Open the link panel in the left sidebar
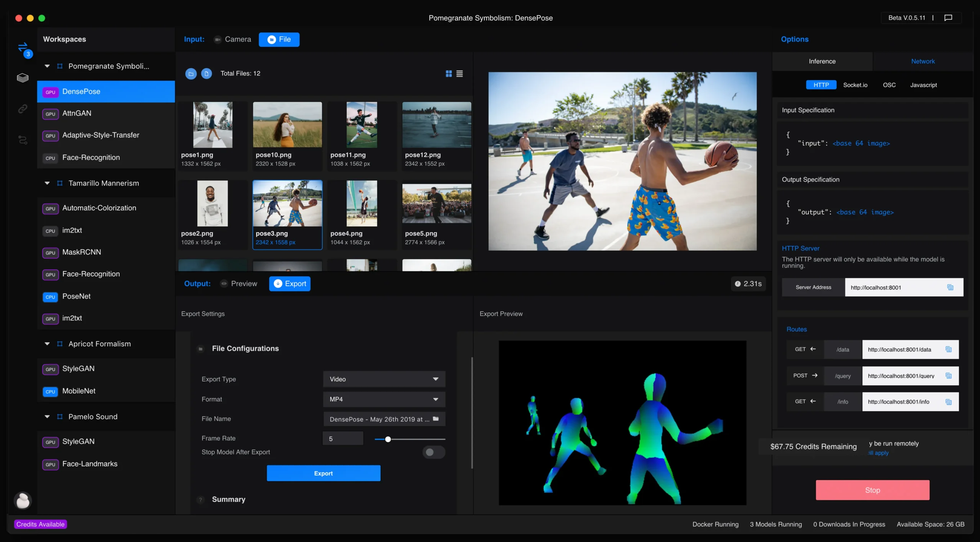The height and width of the screenshot is (542, 980). [23, 109]
